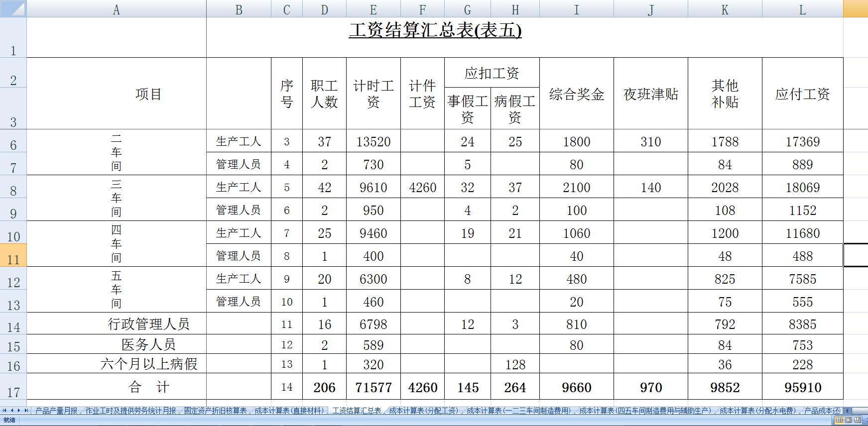Image resolution: width=868 pixels, height=426 pixels.
Task: Select total headcount cell 206
Action: point(324,387)
